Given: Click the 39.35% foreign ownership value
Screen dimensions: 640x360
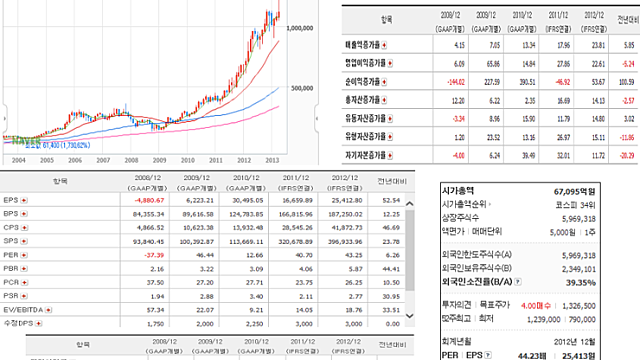Looking at the screenshot, I should click(580, 283).
